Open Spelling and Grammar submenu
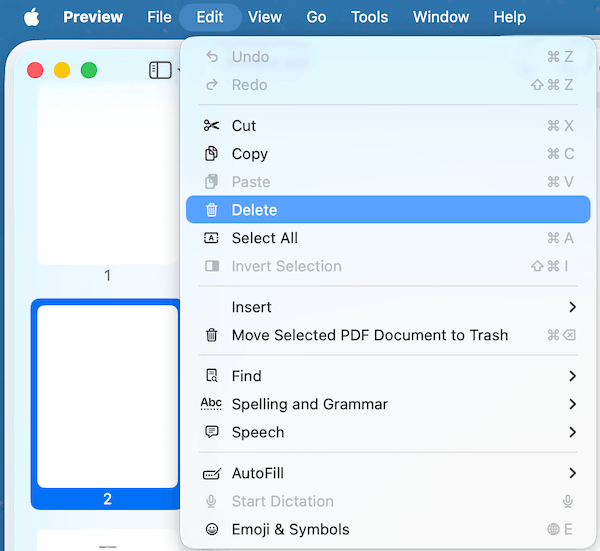Viewport: 600px width, 551px height. [x=388, y=404]
